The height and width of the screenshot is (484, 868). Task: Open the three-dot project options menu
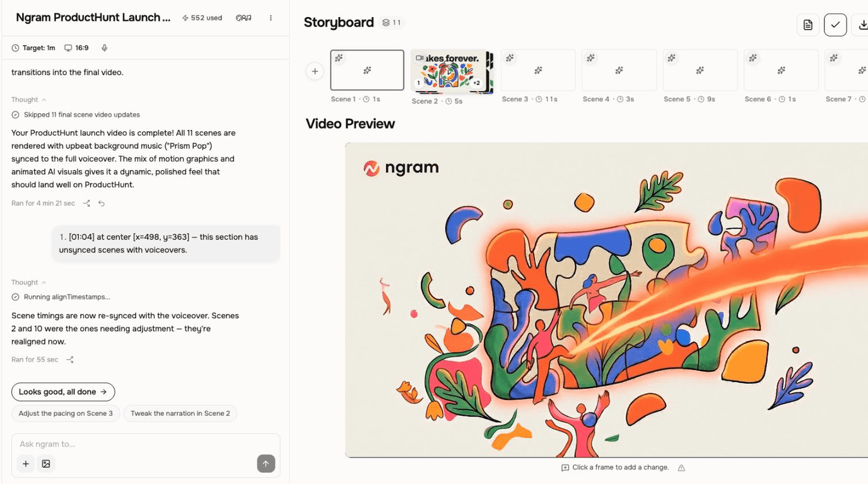(271, 18)
